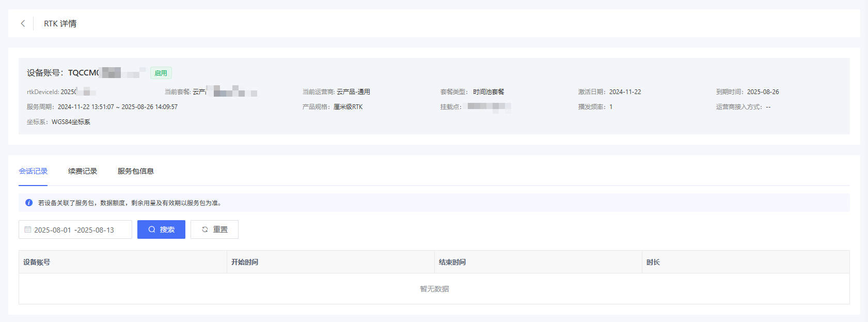Screen dimensions: 868x322
Task: Click the 结束时间 column header
Action: [452, 262]
